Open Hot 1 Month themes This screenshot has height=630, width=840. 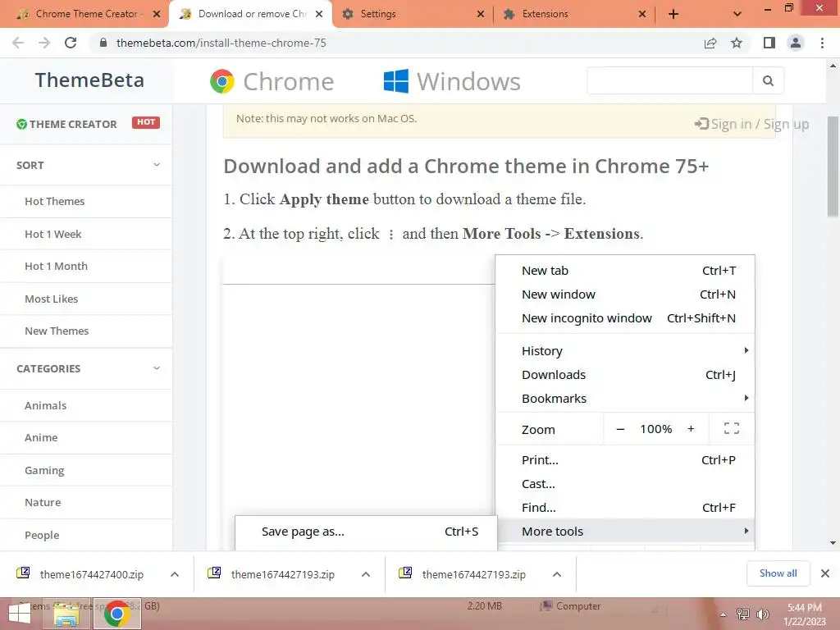pyautogui.click(x=57, y=267)
